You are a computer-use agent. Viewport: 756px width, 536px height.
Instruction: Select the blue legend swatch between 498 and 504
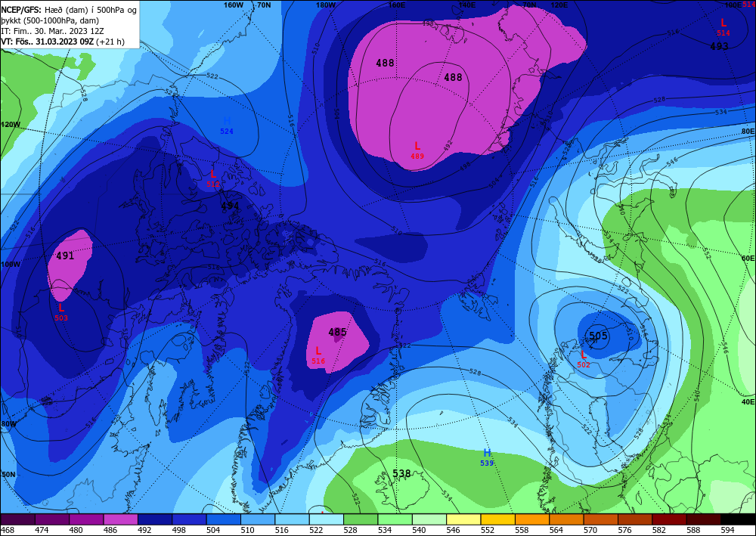(x=223, y=519)
